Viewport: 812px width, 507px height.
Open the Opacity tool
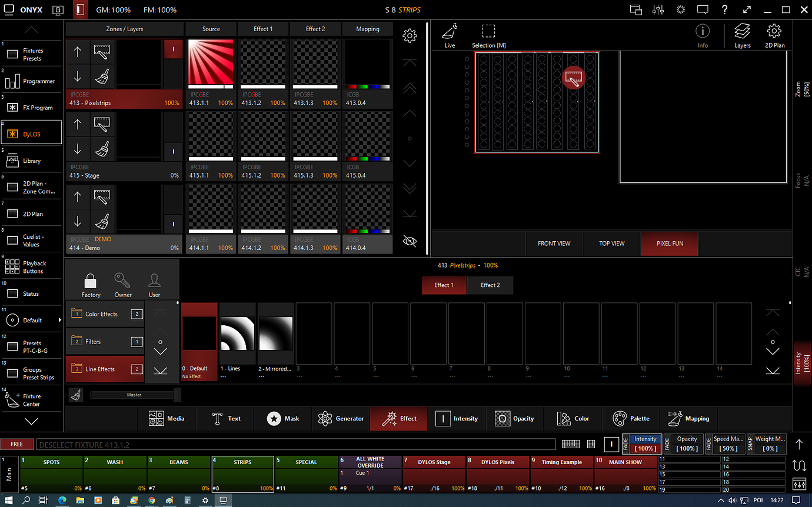515,418
